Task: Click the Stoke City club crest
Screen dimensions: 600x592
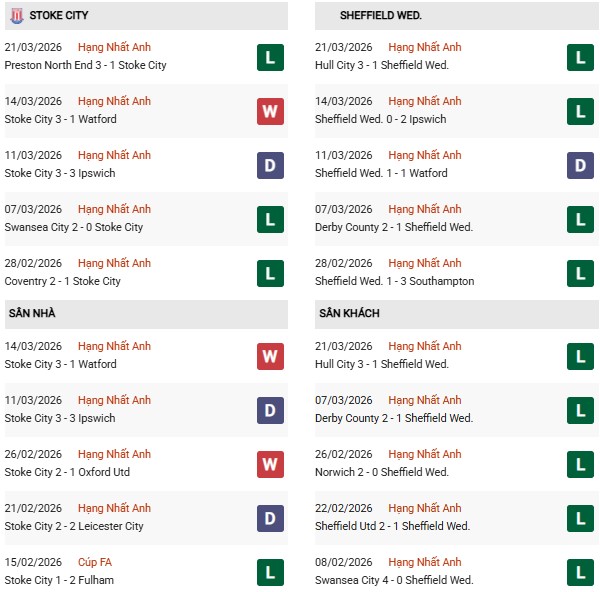Action: [15, 16]
